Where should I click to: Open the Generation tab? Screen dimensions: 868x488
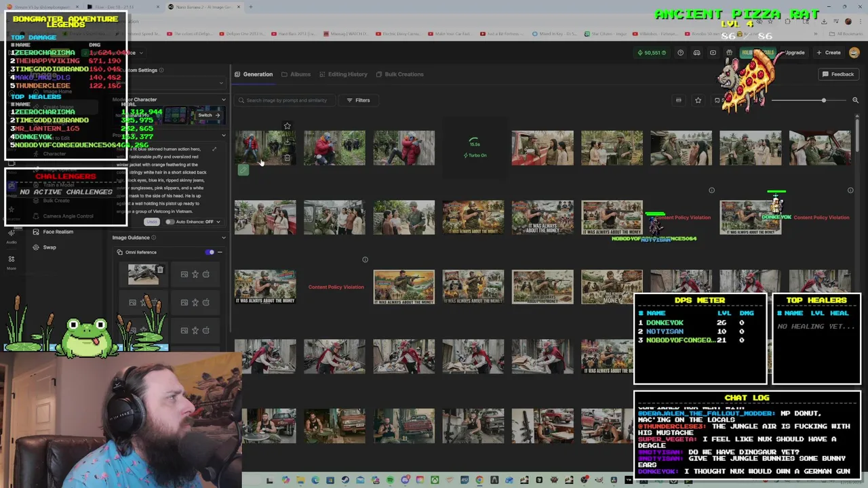click(x=254, y=75)
